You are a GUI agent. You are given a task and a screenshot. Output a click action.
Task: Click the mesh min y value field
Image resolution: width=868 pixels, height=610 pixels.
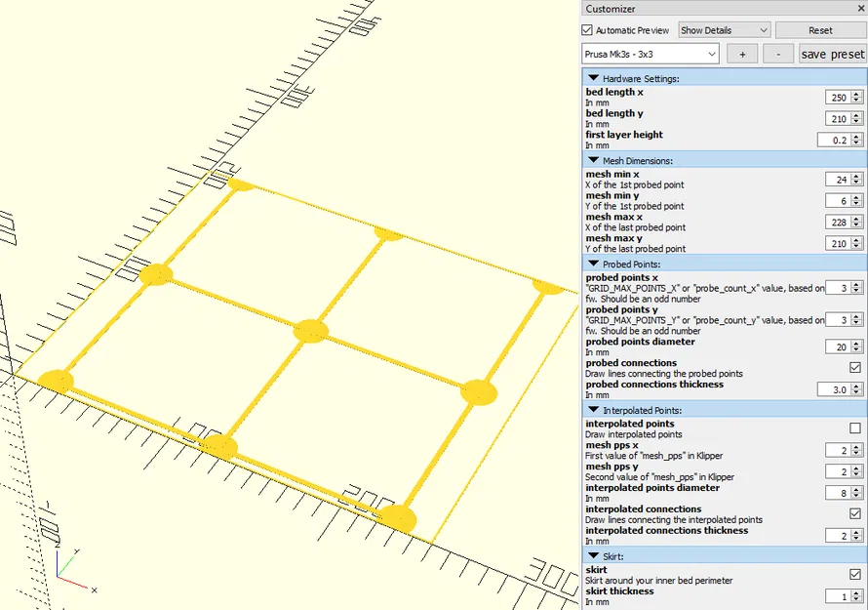tap(838, 200)
